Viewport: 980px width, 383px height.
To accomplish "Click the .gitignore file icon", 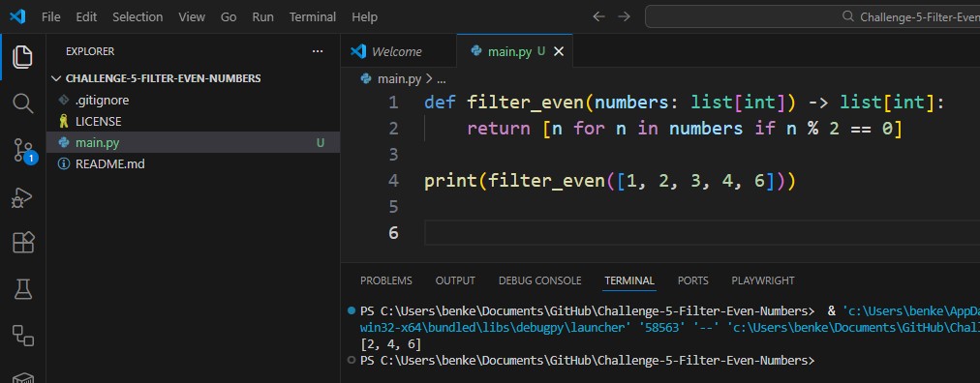I will [64, 100].
